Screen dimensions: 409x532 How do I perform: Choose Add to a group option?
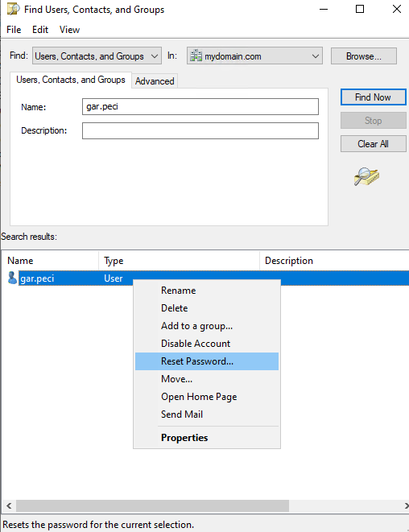click(x=207, y=326)
